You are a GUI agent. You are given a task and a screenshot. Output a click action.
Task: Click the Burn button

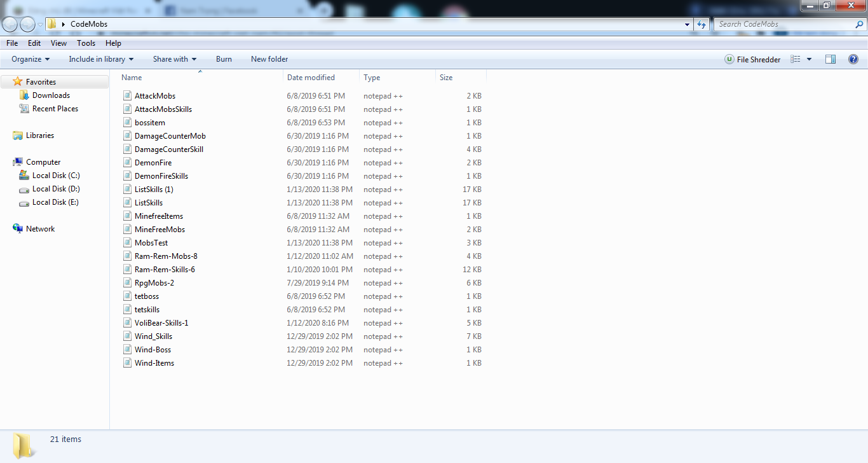(224, 59)
